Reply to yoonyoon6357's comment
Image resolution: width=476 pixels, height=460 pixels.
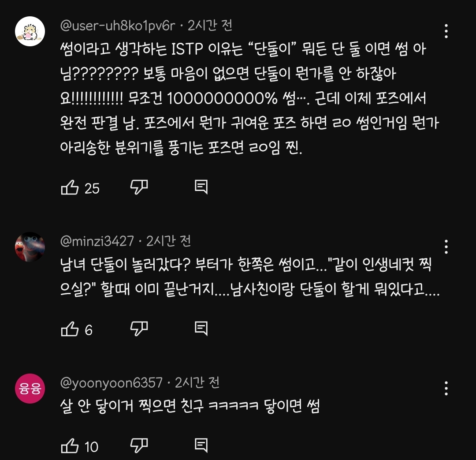(201, 446)
